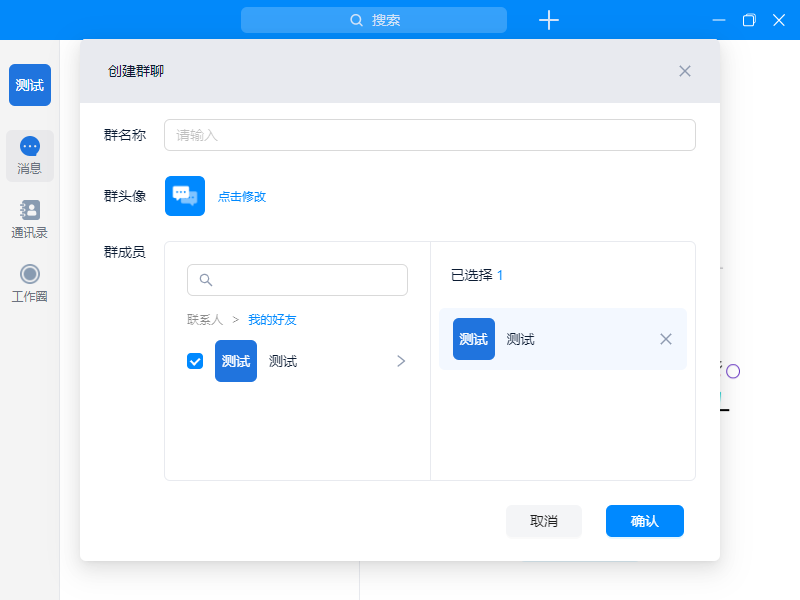Open the 消息 messages sidebar icon
This screenshot has width=800, height=600.
30,155
